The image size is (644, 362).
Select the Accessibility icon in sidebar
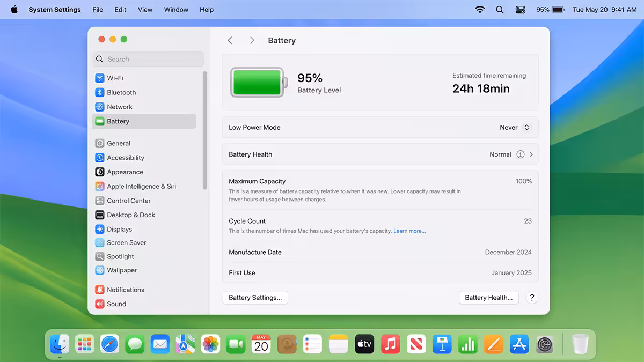(x=100, y=158)
